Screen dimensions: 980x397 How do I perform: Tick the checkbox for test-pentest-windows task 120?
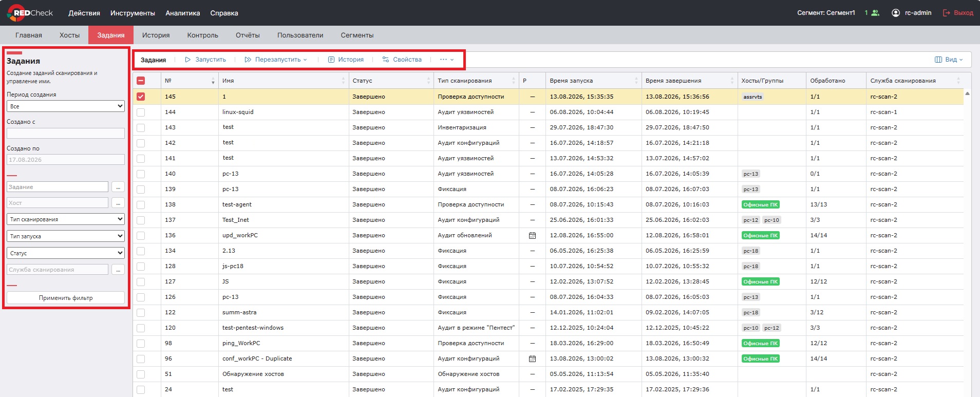[x=141, y=328]
